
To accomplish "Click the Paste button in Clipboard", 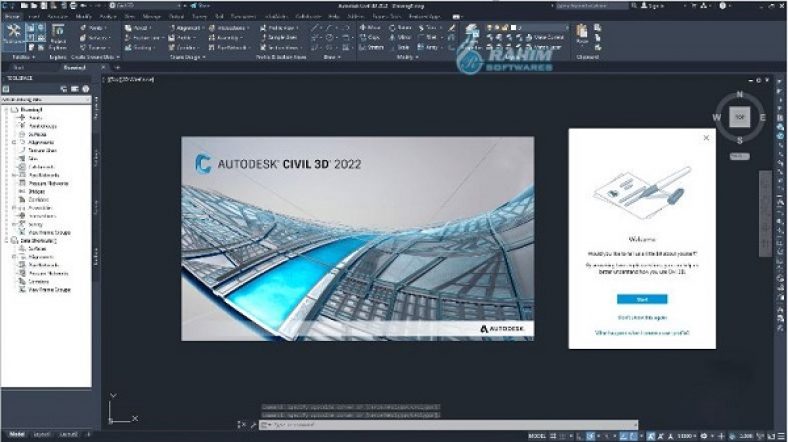I will coord(582,35).
